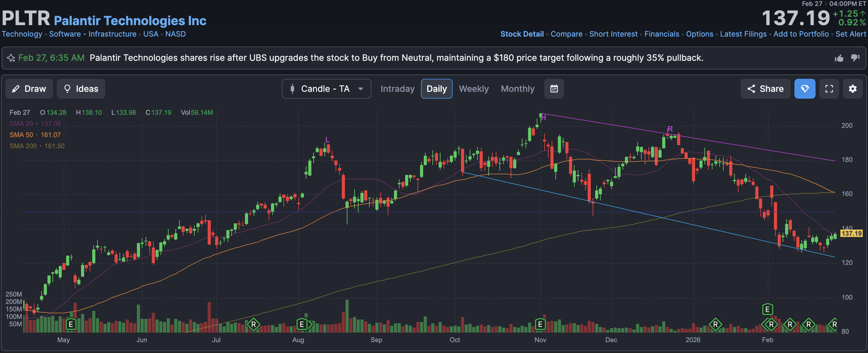Open the Draw tools button

29,89
